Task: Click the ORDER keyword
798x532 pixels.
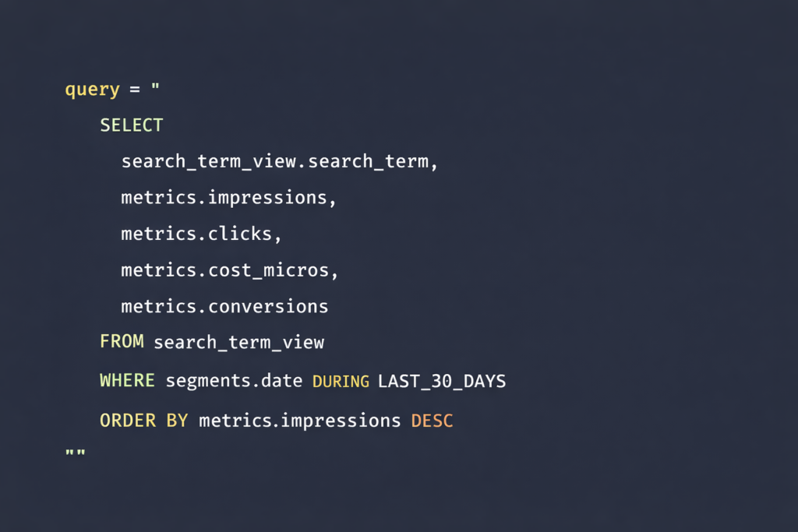Action: [x=127, y=421]
